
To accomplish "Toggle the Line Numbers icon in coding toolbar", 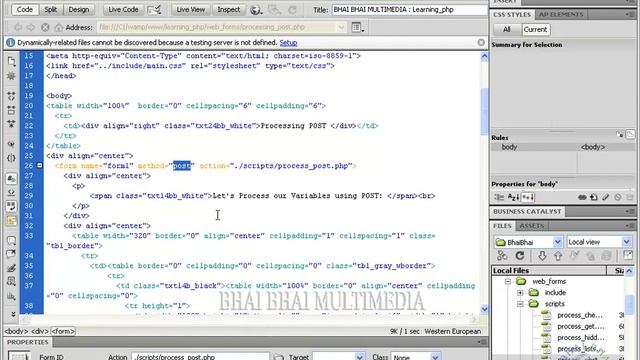I will tap(11, 179).
